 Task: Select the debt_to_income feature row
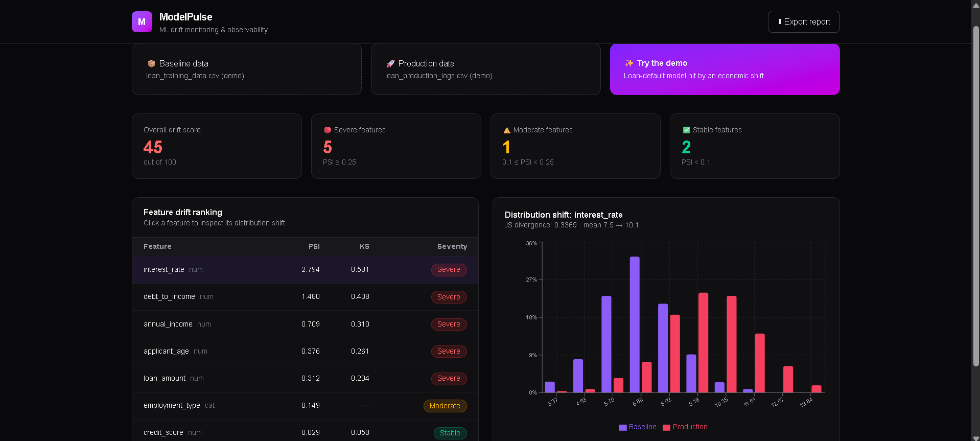(305, 297)
